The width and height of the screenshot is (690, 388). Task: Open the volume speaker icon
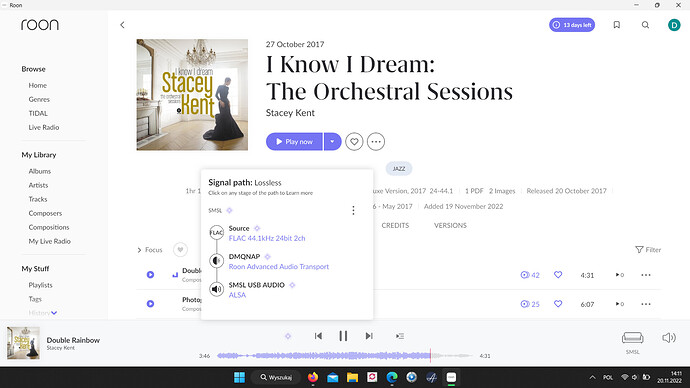tap(669, 338)
